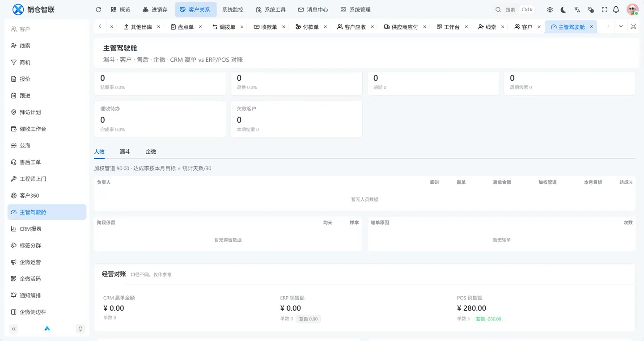Open the 系统工具 top menu
The height and width of the screenshot is (341, 644).
[271, 9]
